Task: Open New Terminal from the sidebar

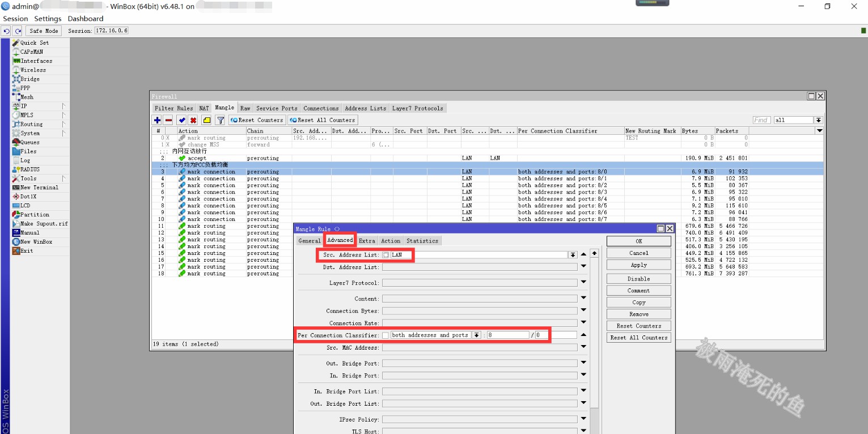Action: pos(39,188)
